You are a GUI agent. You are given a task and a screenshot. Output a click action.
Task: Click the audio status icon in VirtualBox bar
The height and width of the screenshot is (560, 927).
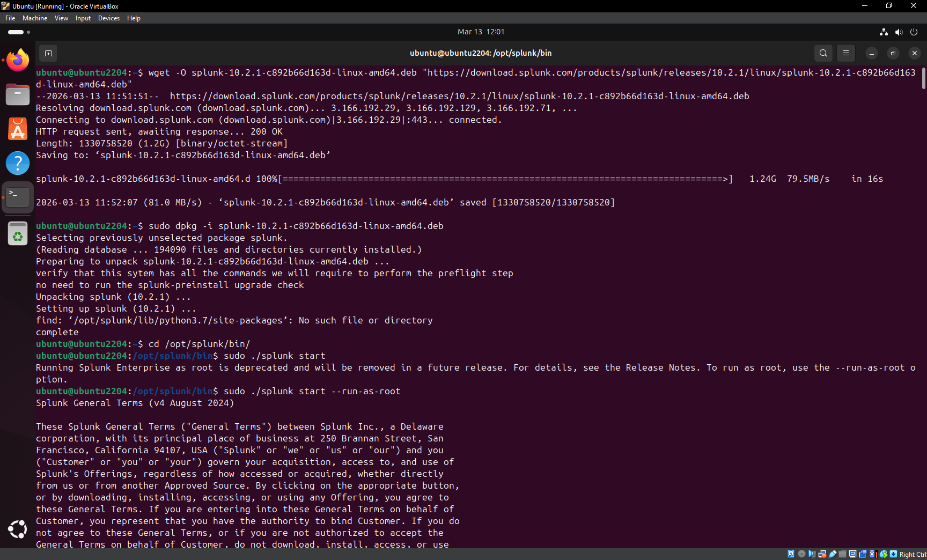tap(812, 554)
